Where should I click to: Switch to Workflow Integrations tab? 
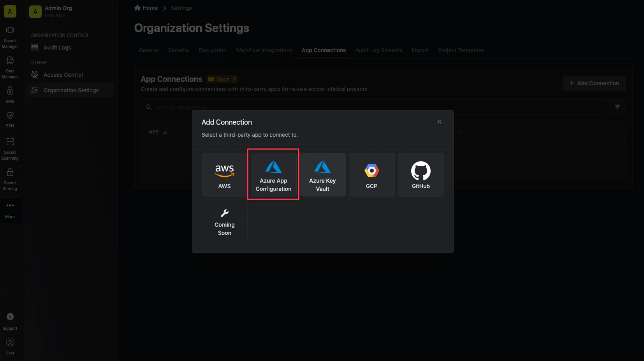[264, 50]
